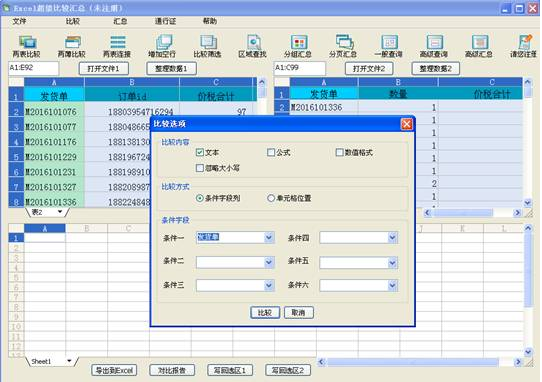Click the A1:C99 range input field
This screenshot has width=542, height=382.
[299, 68]
